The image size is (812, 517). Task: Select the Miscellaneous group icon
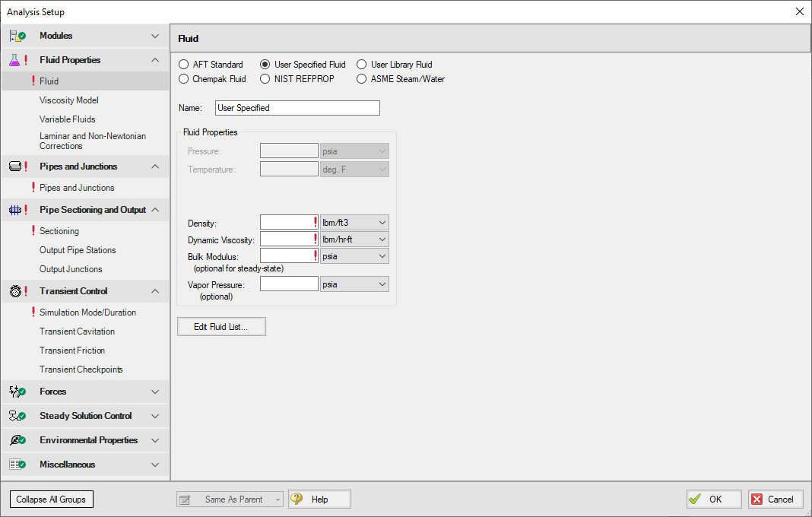[x=15, y=464]
